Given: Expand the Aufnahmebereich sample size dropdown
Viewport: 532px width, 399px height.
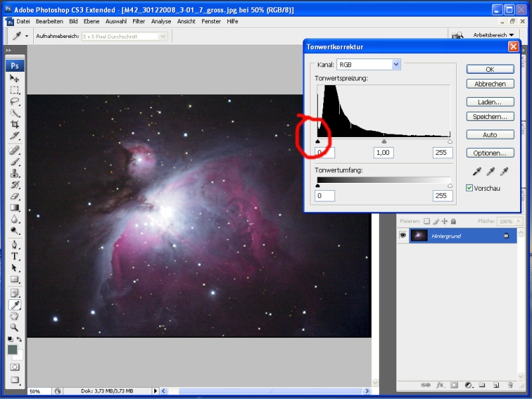Looking at the screenshot, I should tap(163, 36).
